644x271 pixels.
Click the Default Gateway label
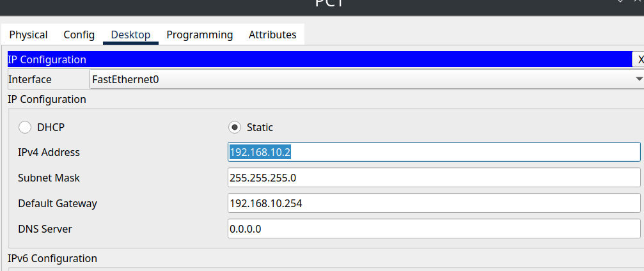pos(58,203)
